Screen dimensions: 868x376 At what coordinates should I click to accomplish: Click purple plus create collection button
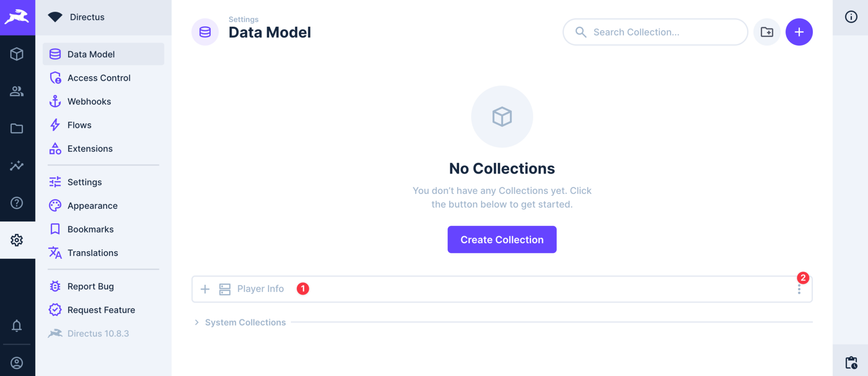point(799,32)
